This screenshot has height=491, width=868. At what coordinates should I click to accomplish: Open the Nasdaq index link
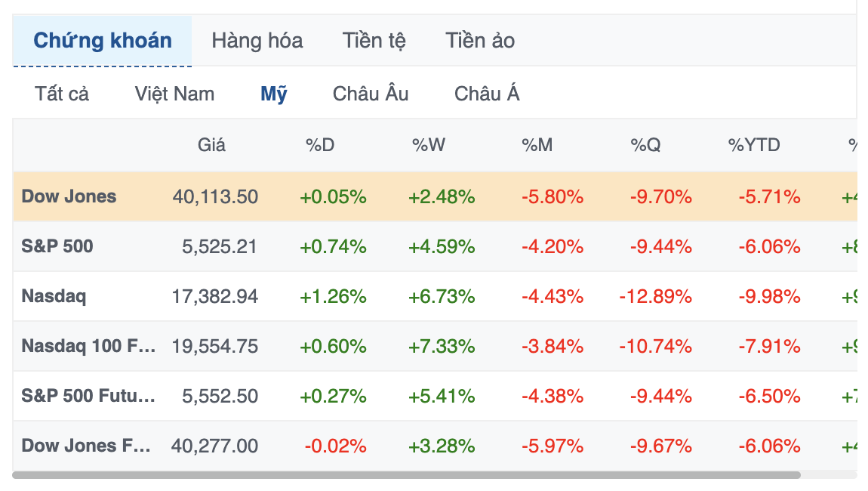point(54,296)
